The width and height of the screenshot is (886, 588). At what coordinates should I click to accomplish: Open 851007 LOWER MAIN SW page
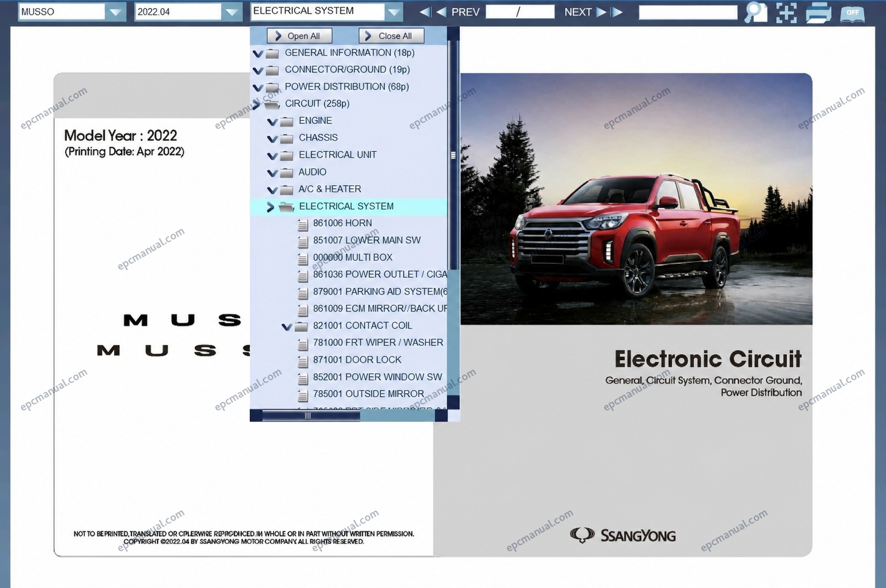pos(366,240)
